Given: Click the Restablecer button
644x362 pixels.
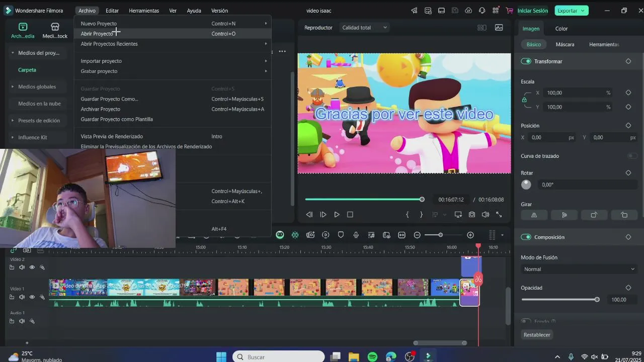Looking at the screenshot, I should (x=537, y=335).
